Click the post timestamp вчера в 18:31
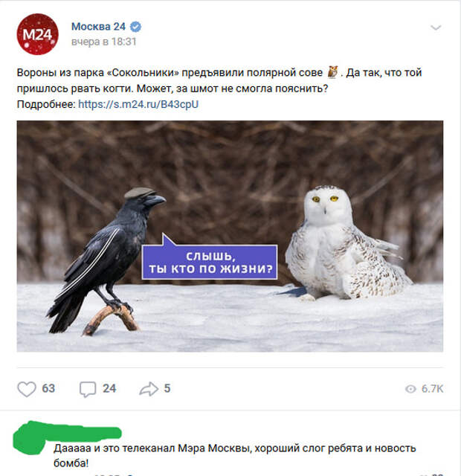 [104, 42]
